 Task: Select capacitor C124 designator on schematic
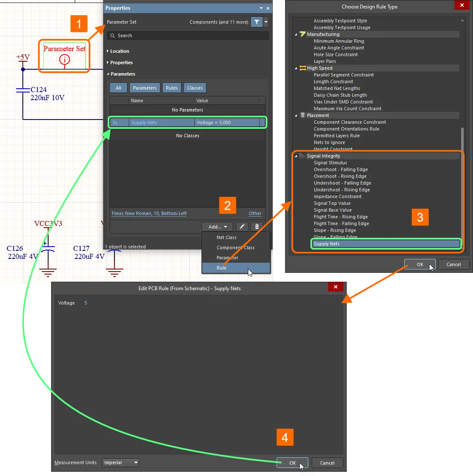(38, 90)
